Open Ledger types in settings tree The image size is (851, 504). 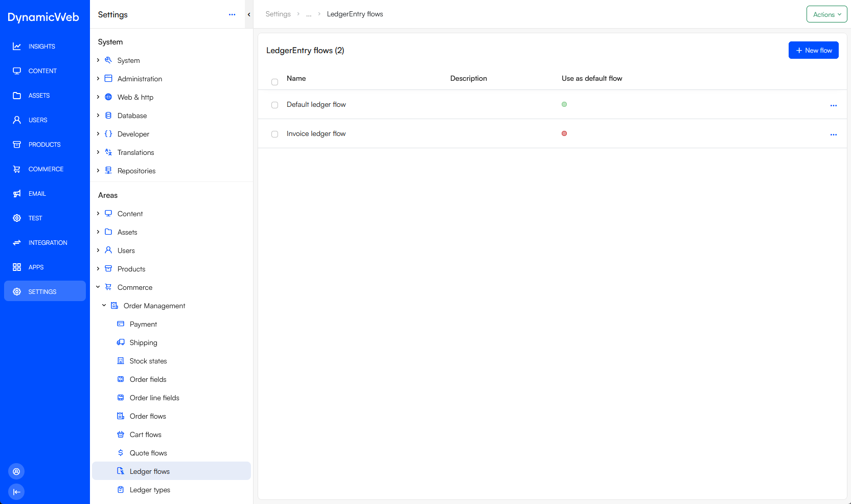tap(150, 490)
